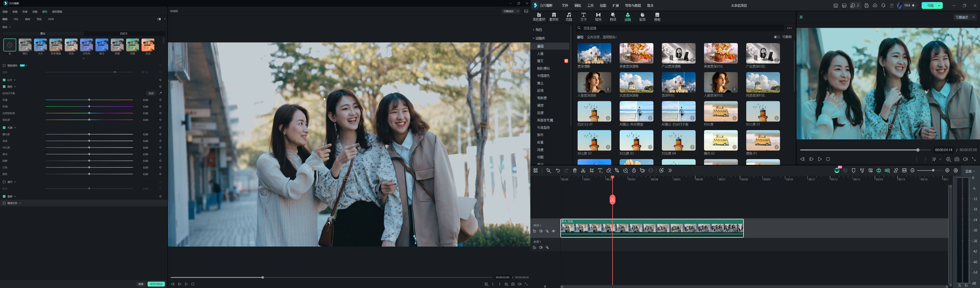Open the 转场 transitions panel
Image resolution: width=980 pixels, height=288 pixels.
tap(598, 17)
